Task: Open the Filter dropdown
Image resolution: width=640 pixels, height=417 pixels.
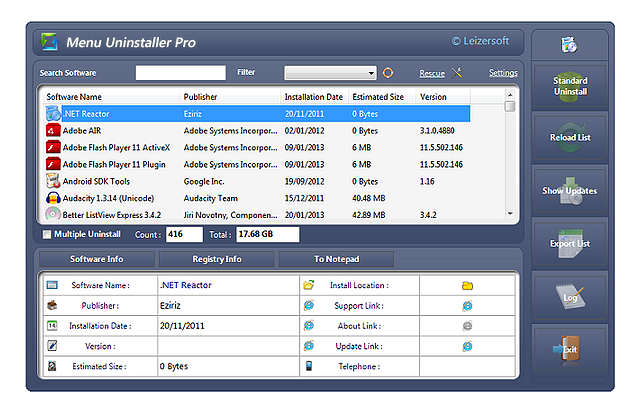Action: (x=330, y=73)
